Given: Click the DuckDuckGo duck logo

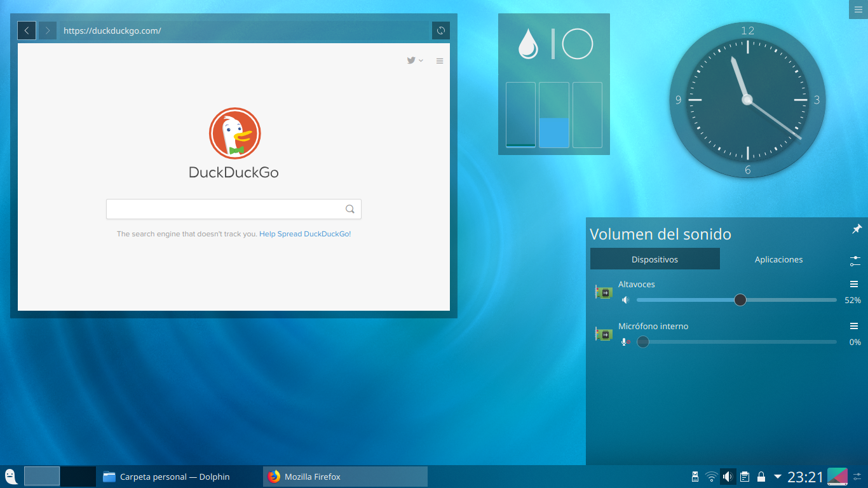Looking at the screenshot, I should pyautogui.click(x=235, y=133).
